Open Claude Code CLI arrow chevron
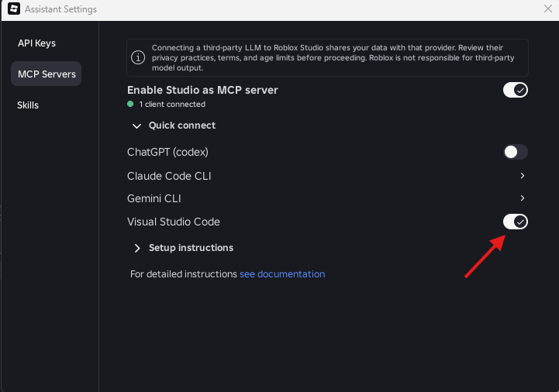Viewport: 559px width, 392px height. [x=523, y=175]
